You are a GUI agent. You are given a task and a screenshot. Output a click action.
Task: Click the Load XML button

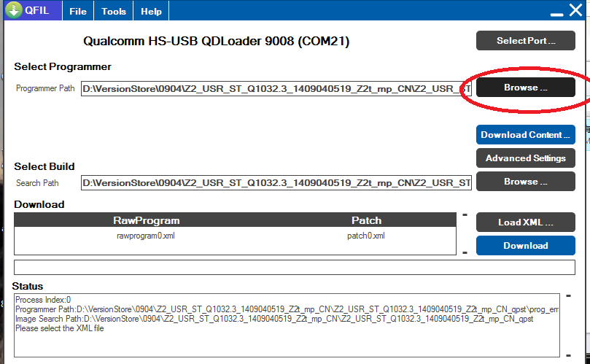pos(525,222)
